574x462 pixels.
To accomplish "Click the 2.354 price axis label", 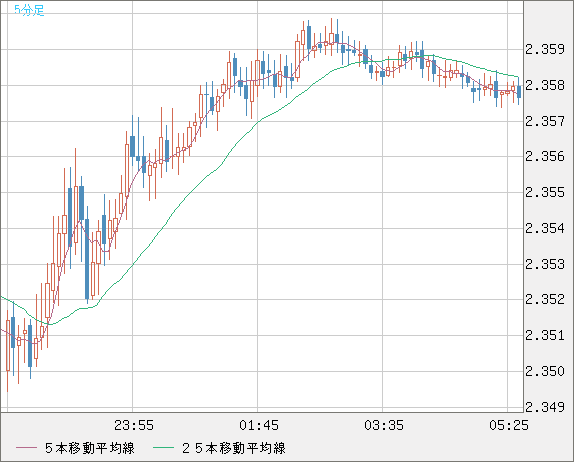I will tap(545, 228).
